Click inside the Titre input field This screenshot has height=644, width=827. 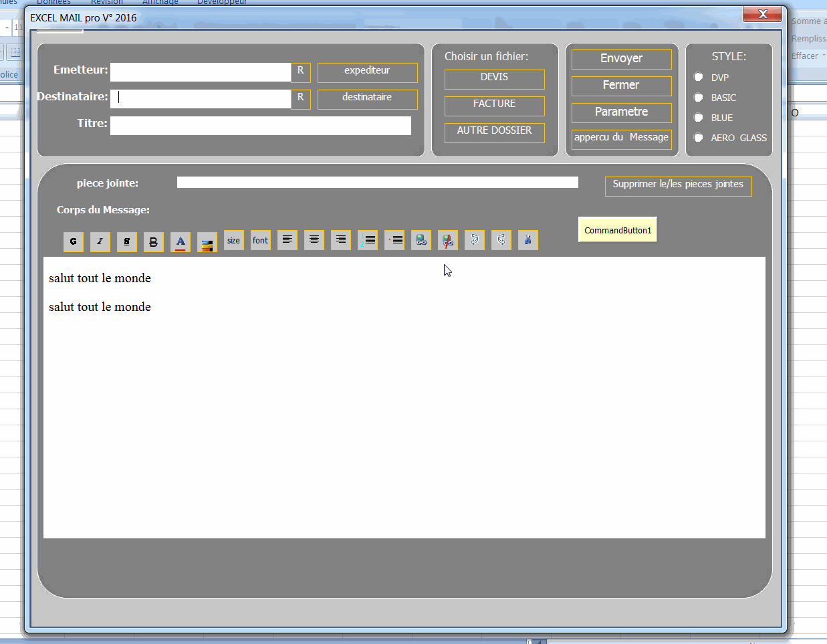[261, 126]
